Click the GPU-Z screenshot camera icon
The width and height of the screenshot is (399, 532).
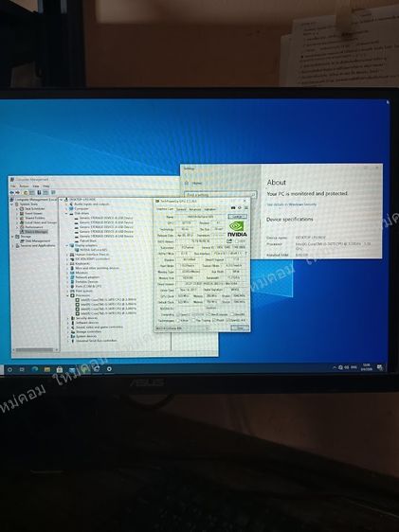[x=233, y=208]
